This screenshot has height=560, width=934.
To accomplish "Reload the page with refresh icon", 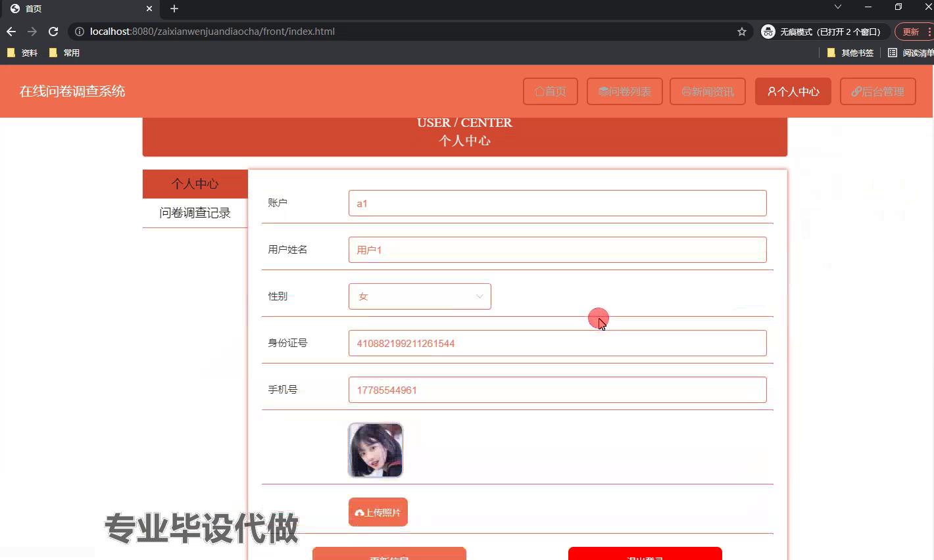I will point(53,32).
